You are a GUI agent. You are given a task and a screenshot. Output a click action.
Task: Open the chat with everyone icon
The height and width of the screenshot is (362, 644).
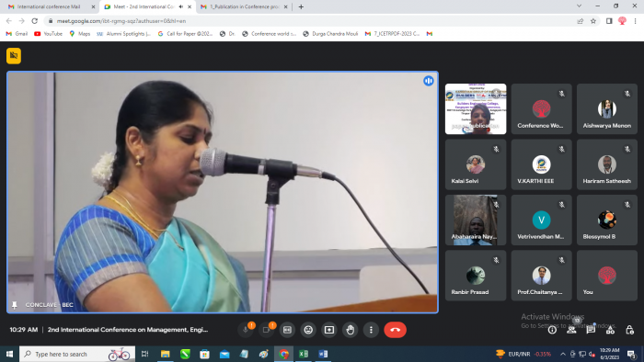[x=591, y=330]
